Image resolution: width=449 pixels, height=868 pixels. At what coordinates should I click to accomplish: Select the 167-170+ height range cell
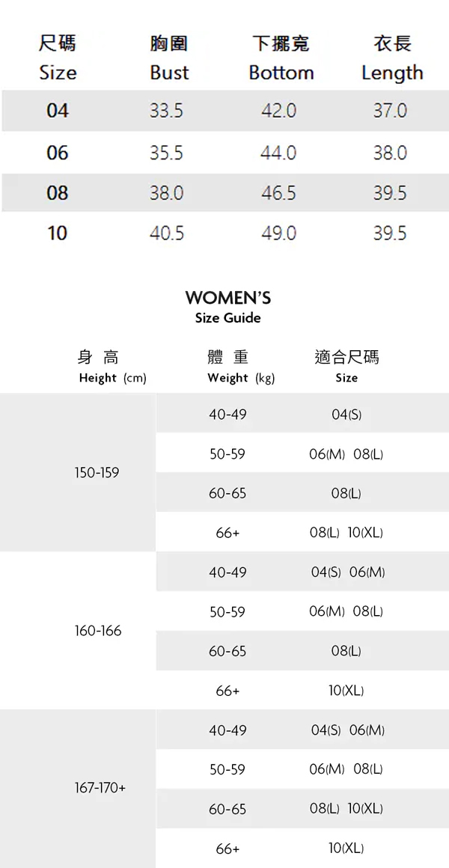point(100,789)
